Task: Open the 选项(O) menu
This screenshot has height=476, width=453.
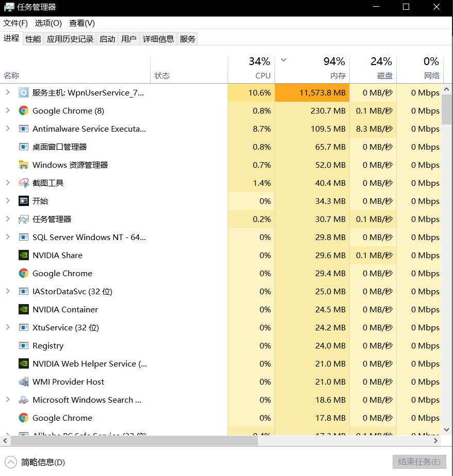Action: (x=48, y=23)
